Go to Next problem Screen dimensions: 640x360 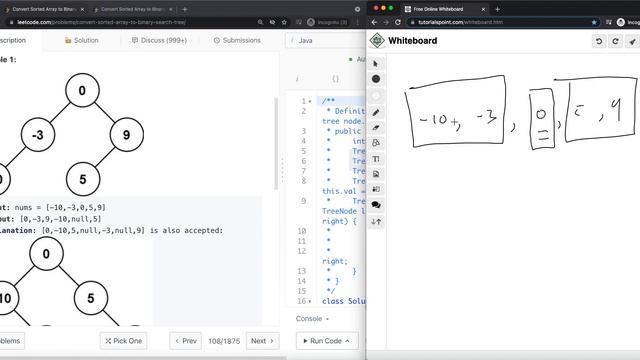point(262,341)
